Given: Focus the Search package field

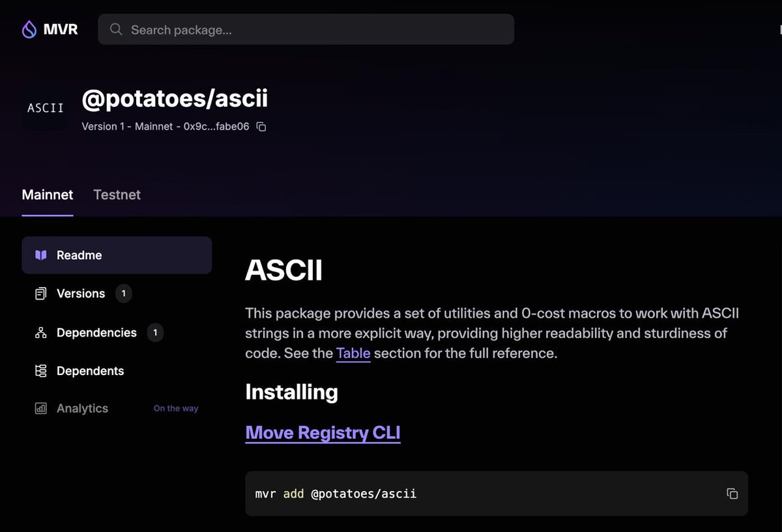Looking at the screenshot, I should [306, 29].
